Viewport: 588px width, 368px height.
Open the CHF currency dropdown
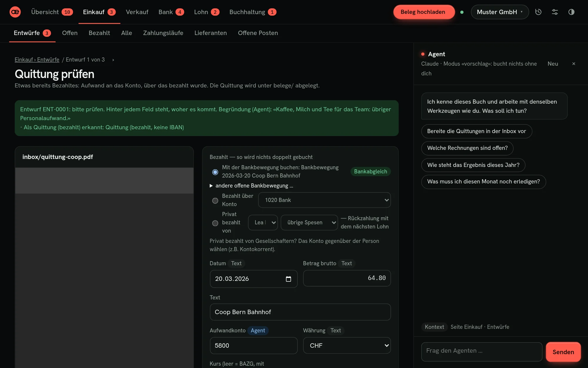(347, 346)
